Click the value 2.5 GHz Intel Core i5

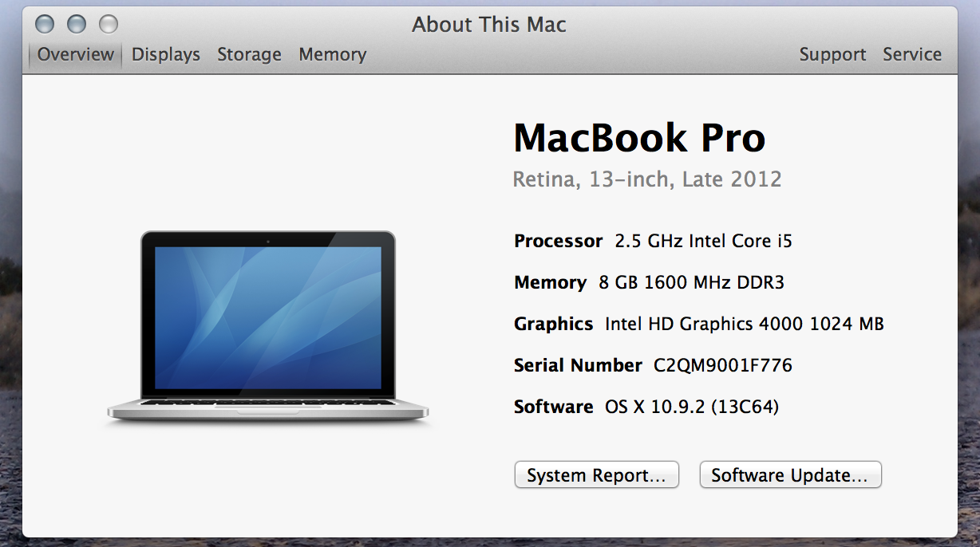click(x=704, y=241)
